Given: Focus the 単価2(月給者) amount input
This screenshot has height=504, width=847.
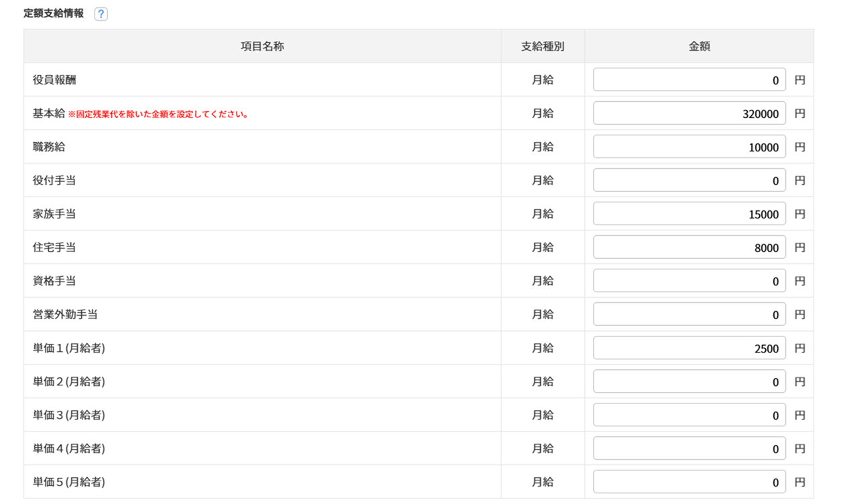Looking at the screenshot, I should (x=689, y=381).
